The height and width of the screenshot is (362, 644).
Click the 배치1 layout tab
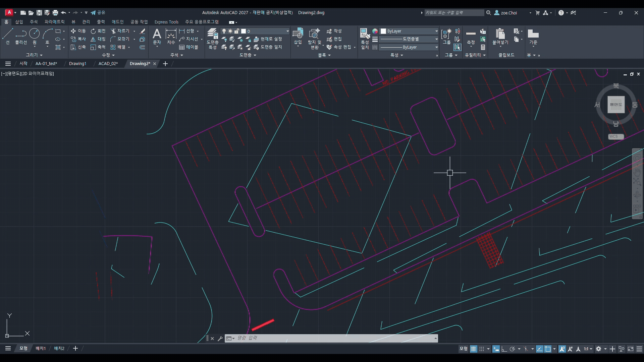tap(41, 349)
